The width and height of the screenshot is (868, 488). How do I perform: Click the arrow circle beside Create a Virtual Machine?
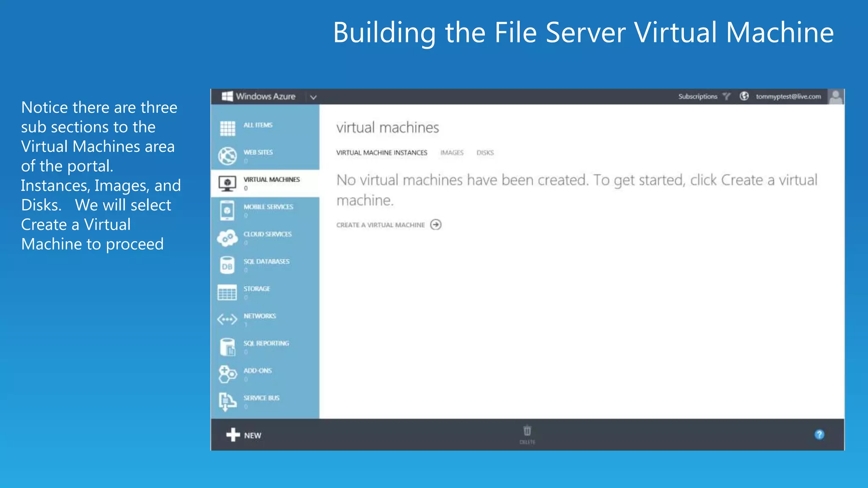click(x=436, y=225)
